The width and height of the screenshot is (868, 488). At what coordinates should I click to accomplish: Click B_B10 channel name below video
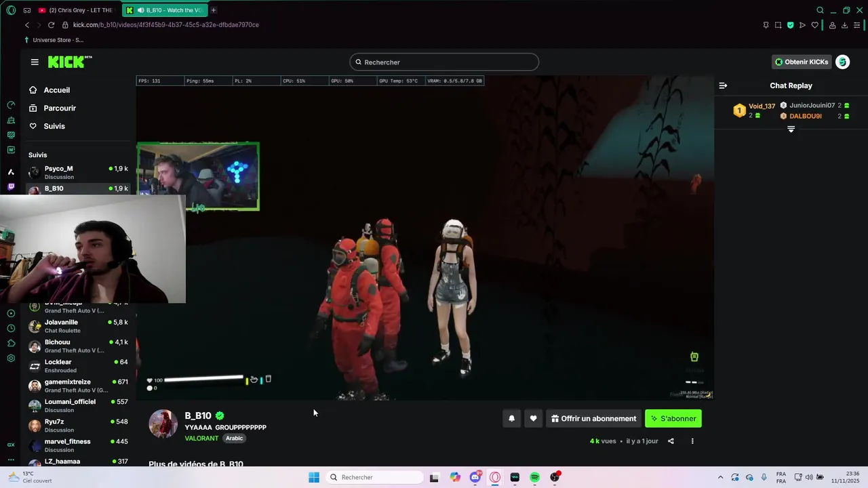198,415
